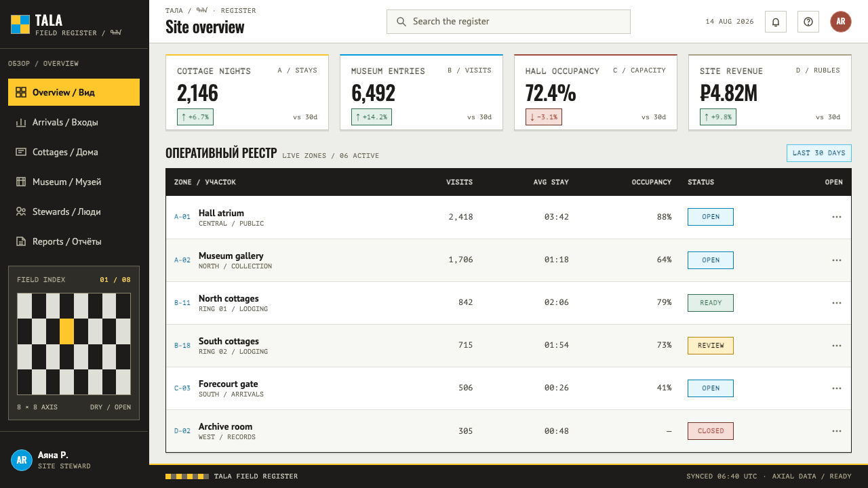
Task: Click the TALA logo in the sidebar
Action: click(20, 24)
